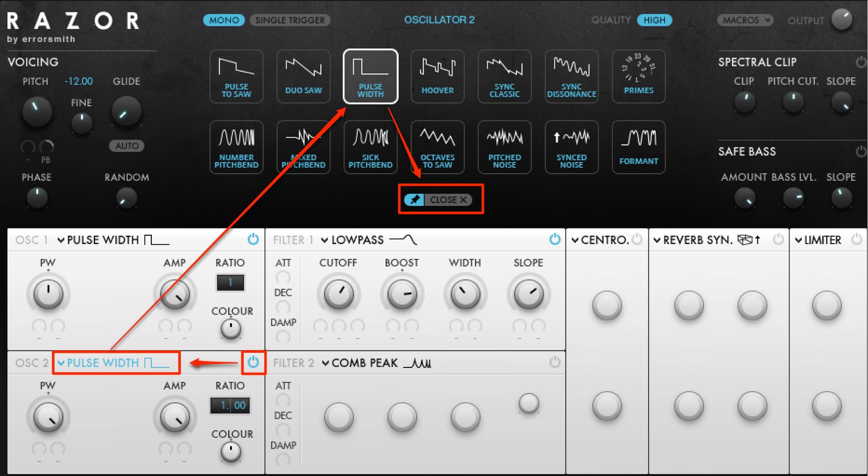Click the pitch value -12.00
The image size is (868, 476).
tap(79, 81)
